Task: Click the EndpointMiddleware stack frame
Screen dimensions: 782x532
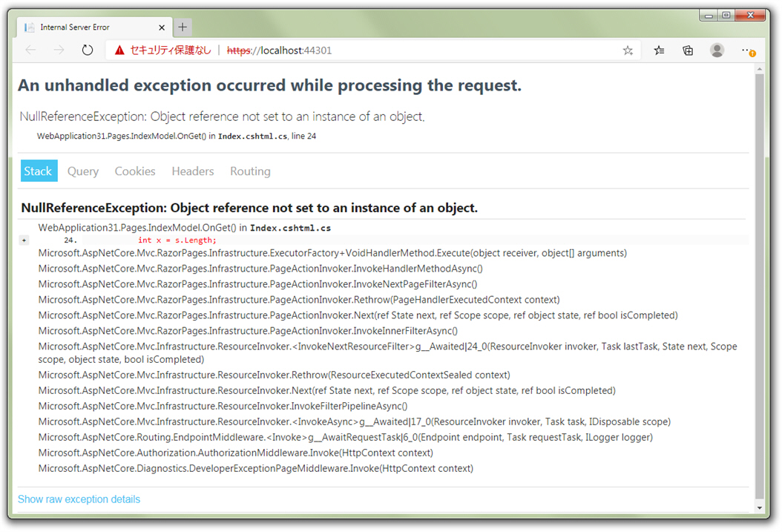Action: click(346, 437)
